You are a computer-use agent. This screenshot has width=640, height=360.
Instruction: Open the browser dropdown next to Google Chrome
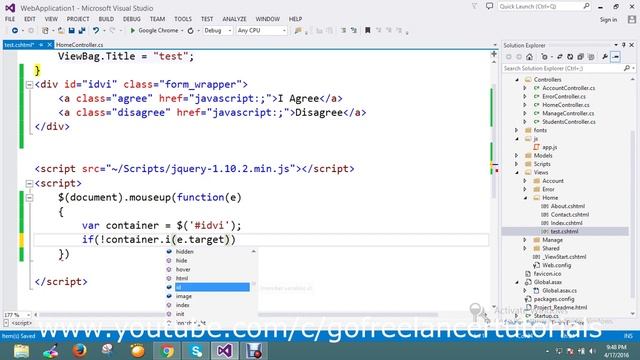tap(182, 31)
